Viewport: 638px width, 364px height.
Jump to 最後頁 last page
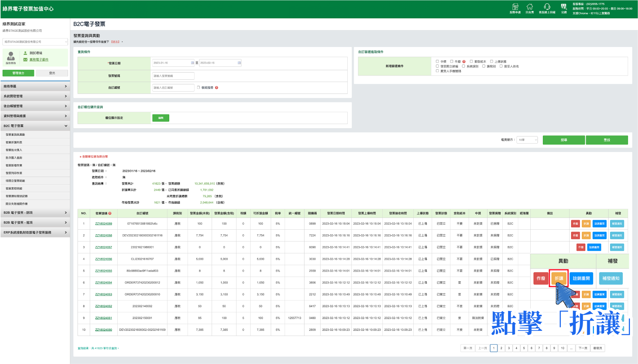598,348
